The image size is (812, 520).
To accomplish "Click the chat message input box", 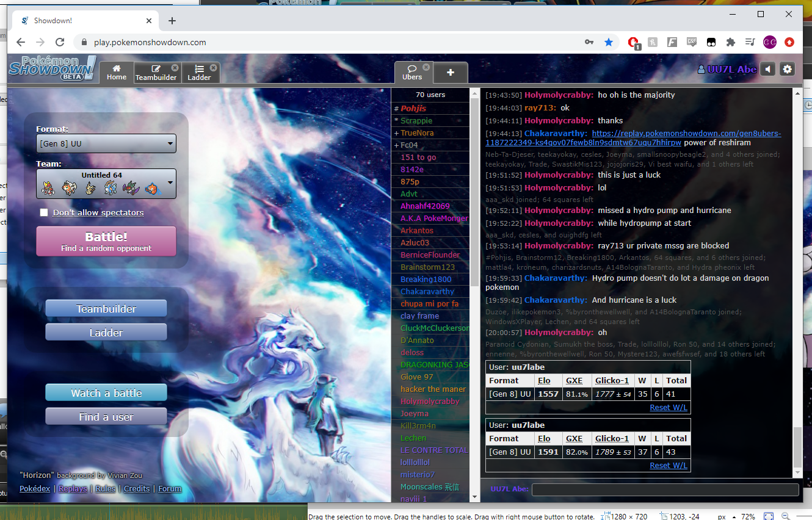I will click(x=665, y=489).
